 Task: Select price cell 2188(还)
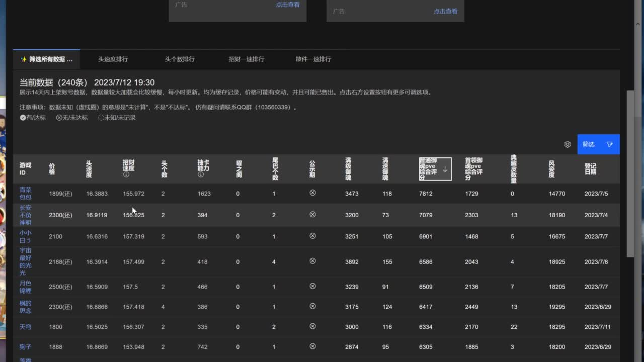(60, 261)
